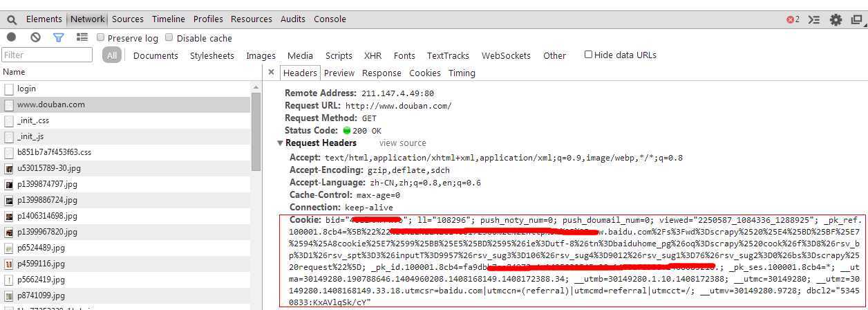The image size is (868, 310).
Task: Click the undock DevTools window icon
Action: [856, 19]
